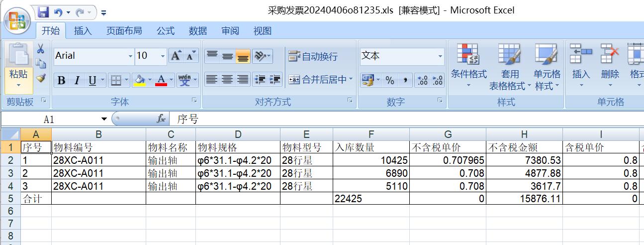Expand the Name Box dropdown arrow

click(x=104, y=119)
